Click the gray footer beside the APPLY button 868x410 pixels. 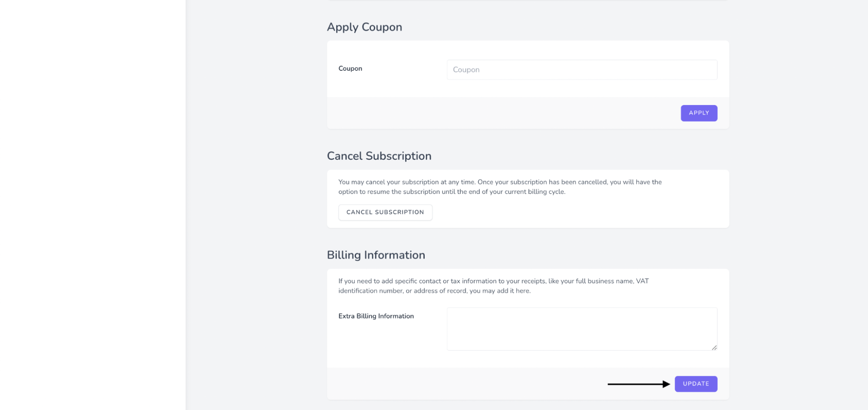[499, 113]
